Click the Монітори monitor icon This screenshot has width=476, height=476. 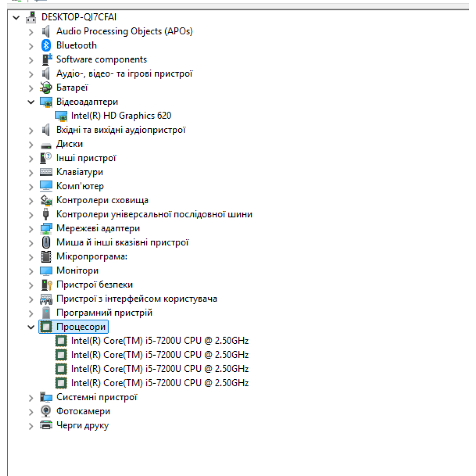click(46, 270)
